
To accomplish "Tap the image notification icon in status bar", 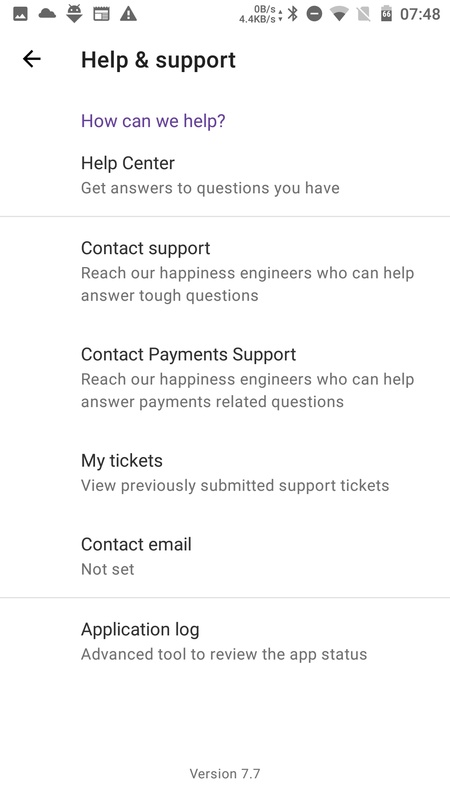I will [x=20, y=14].
